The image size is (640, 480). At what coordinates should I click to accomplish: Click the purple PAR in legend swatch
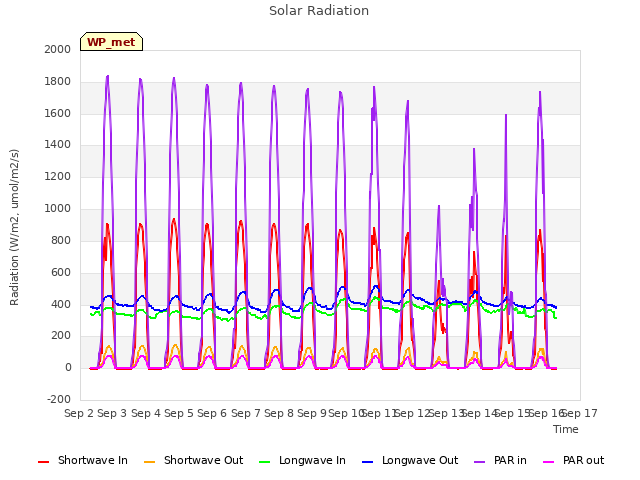click(x=480, y=462)
